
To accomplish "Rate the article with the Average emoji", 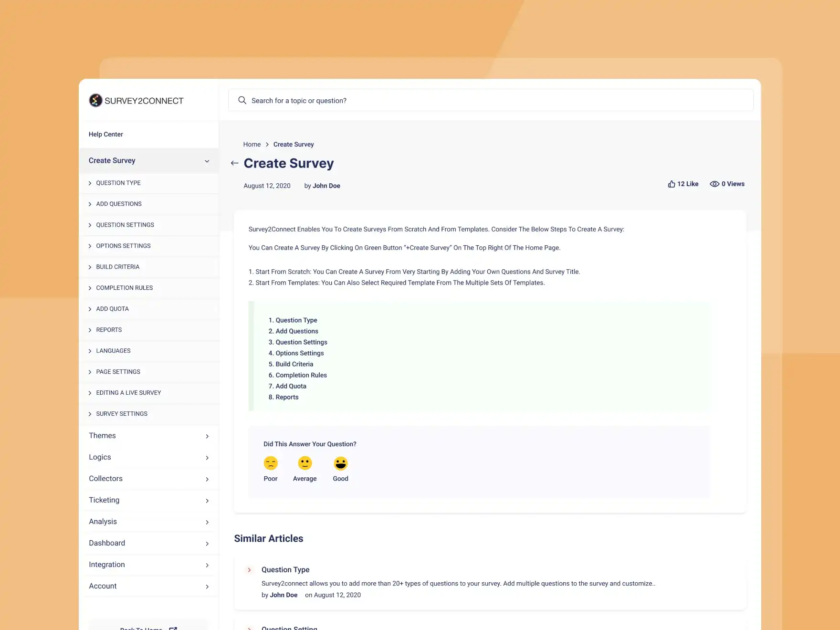I will click(305, 463).
